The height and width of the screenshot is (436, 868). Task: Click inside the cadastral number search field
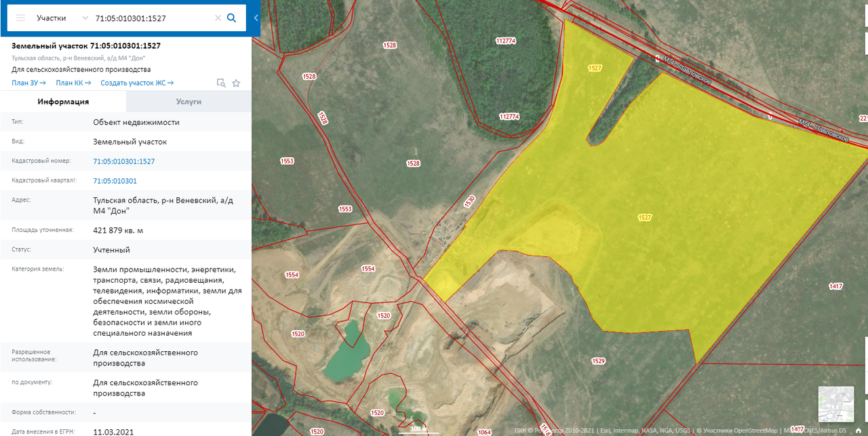(x=153, y=18)
